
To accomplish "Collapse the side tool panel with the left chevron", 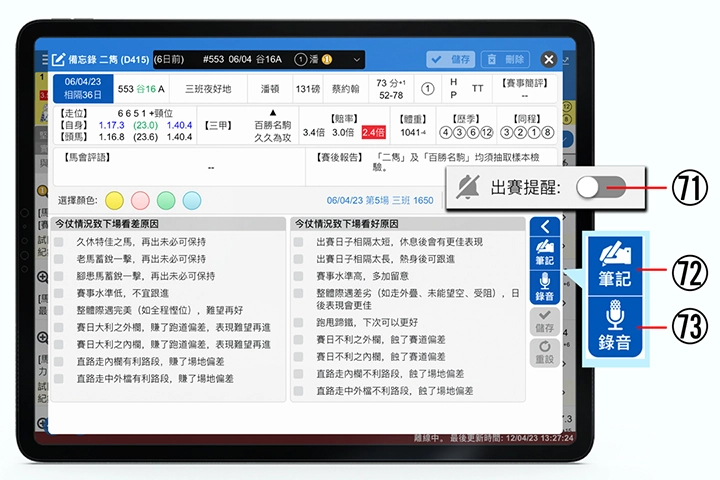I will click(545, 226).
